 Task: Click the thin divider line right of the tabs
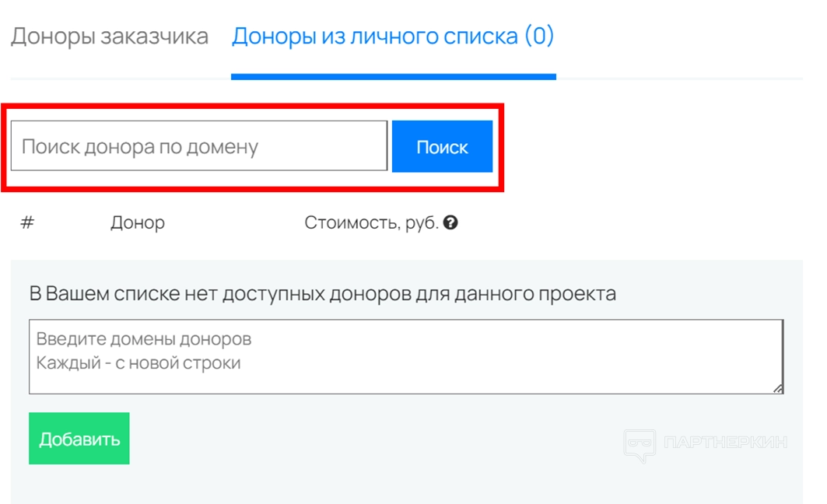[x=678, y=79]
